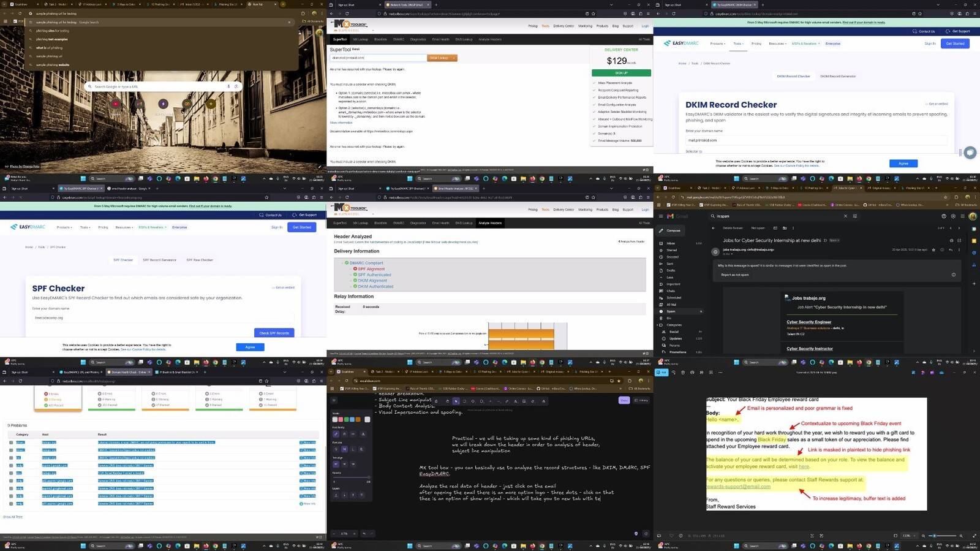Open dropdown arrow beside DKIM Lookup button
This screenshot has width=980, height=551.
tap(454, 58)
